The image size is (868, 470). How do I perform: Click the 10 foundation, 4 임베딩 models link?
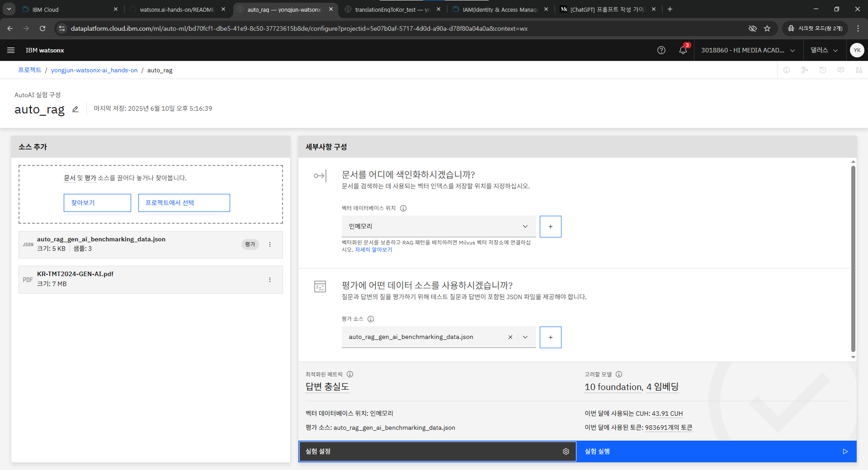click(632, 387)
